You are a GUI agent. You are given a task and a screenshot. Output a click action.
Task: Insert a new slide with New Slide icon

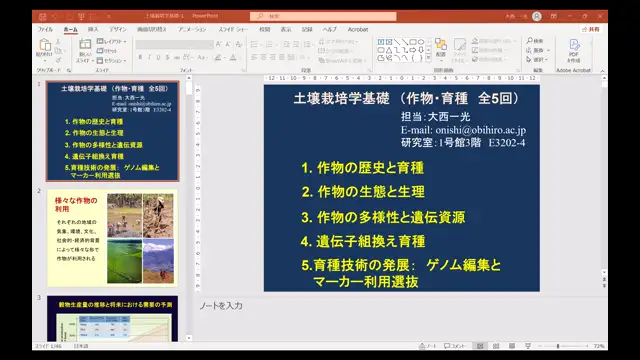coord(85,44)
